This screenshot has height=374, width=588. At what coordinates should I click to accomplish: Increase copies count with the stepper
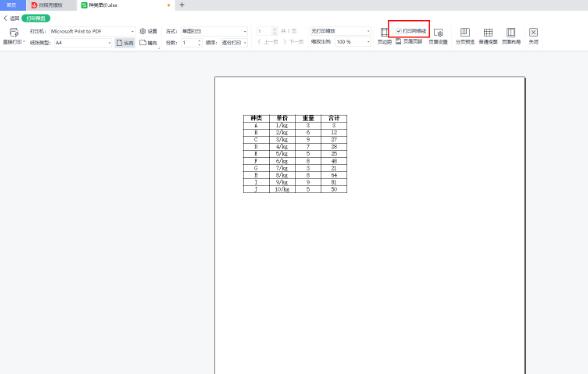199,41
